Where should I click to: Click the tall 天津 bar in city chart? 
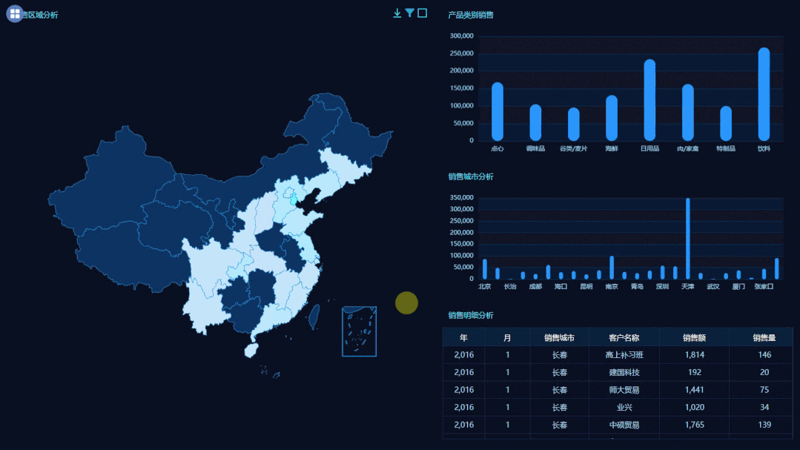(688, 238)
